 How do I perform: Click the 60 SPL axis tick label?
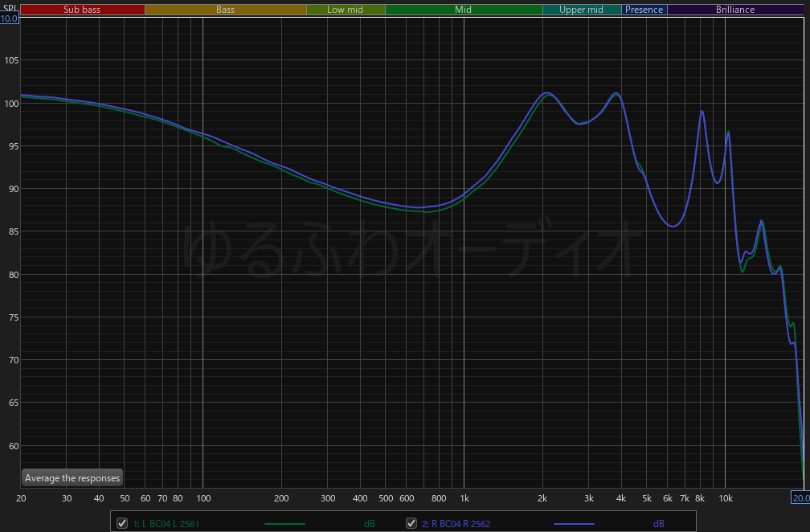pyautogui.click(x=14, y=446)
